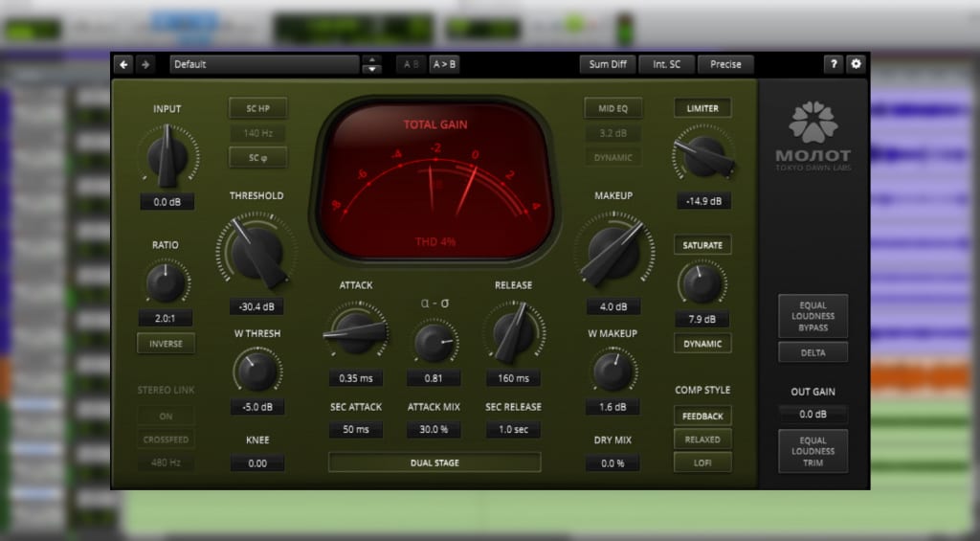This screenshot has height=541, width=980.
Task: Edit the KNEE 0.00 value field
Action: [256, 463]
